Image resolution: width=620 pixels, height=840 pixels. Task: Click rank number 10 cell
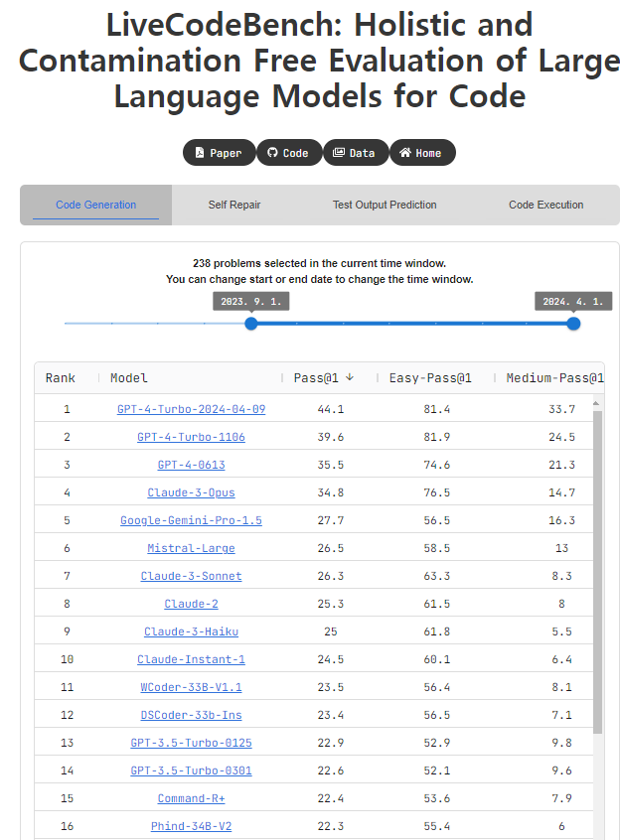click(x=67, y=659)
